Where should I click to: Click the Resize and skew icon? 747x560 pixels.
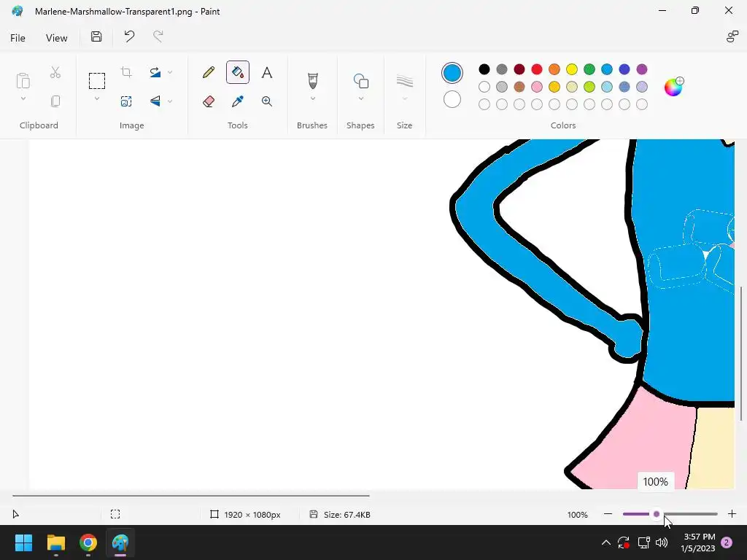pyautogui.click(x=126, y=101)
